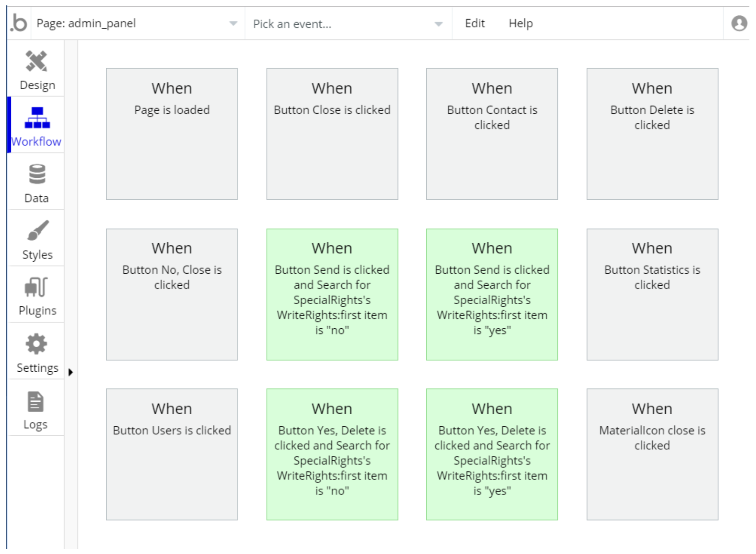Open the Settings gear icon
The height and width of the screenshot is (554, 756).
coord(37,344)
